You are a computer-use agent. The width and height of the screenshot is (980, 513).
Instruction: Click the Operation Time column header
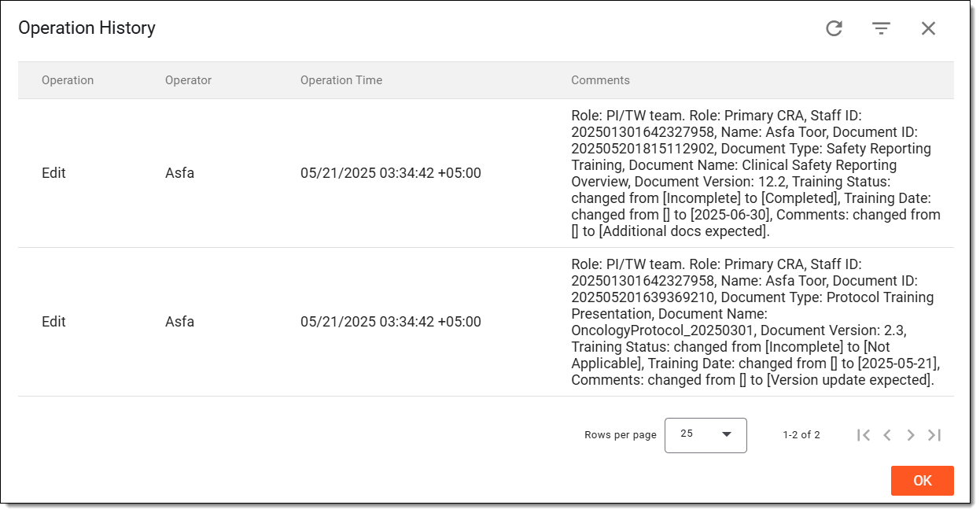click(x=341, y=80)
